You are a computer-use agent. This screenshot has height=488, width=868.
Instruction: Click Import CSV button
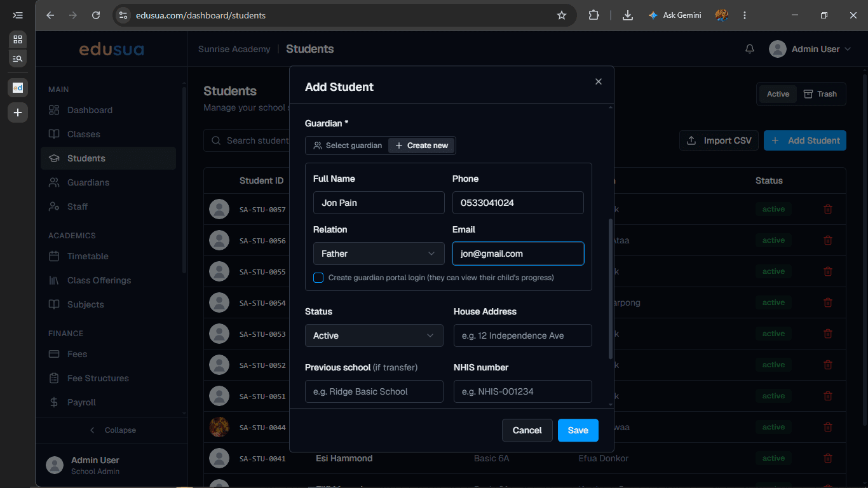click(719, 140)
